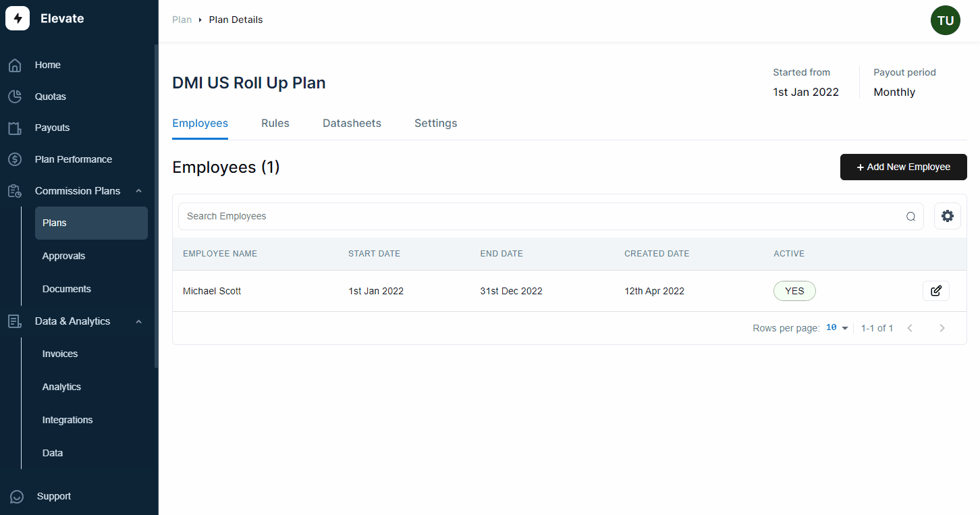Click the Payouts sidebar icon
980x515 pixels.
coord(15,128)
